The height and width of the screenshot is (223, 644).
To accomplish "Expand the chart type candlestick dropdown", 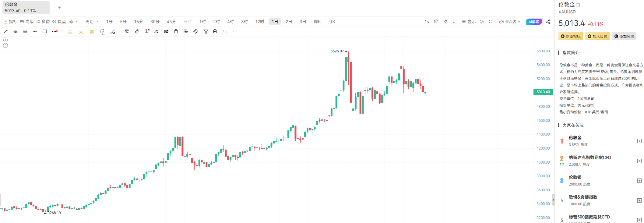I will [x=74, y=22].
